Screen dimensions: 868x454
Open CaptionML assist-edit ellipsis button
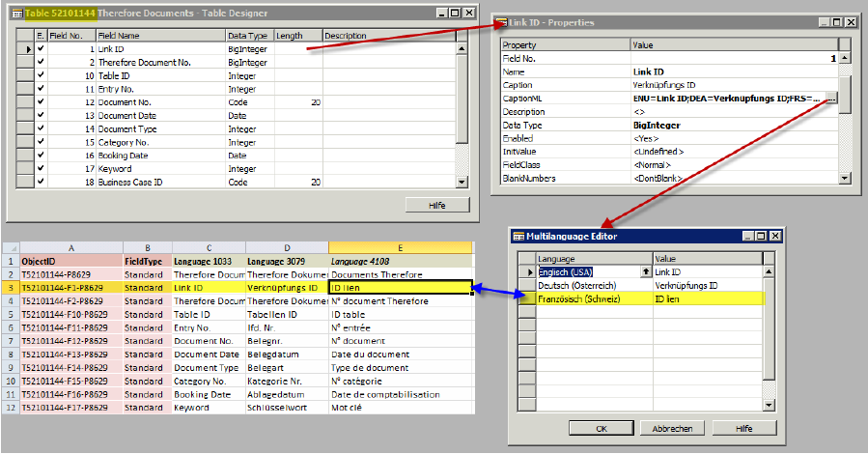831,99
